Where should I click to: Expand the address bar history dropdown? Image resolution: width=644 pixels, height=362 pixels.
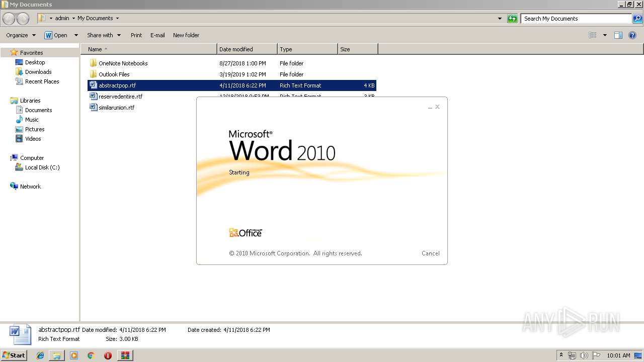pyautogui.click(x=500, y=19)
